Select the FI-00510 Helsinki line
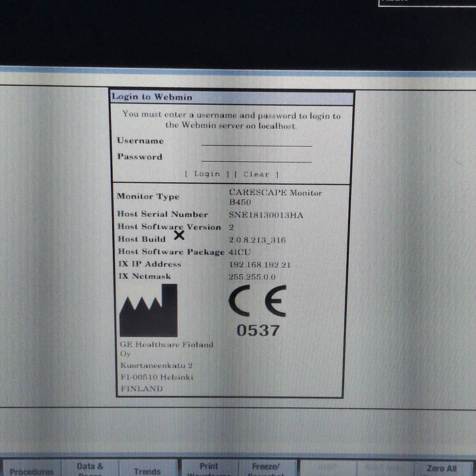Screen dimensions: 476x476 pos(157,377)
